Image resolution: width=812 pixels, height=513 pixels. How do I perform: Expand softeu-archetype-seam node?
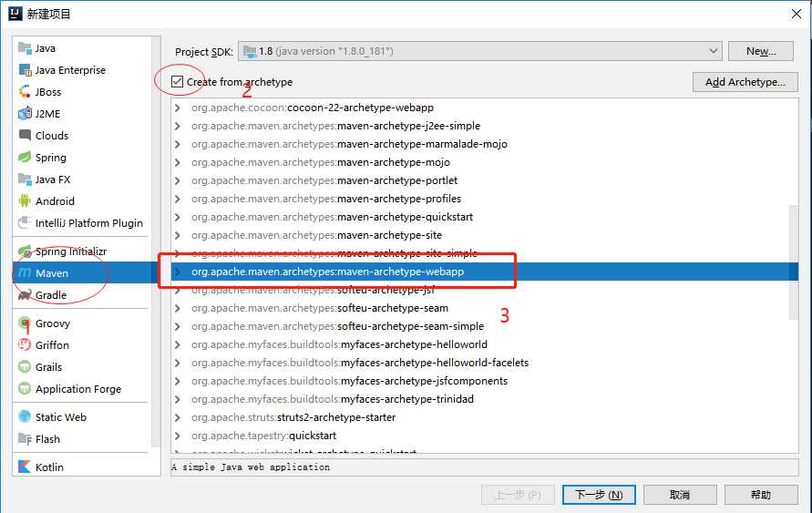point(178,308)
